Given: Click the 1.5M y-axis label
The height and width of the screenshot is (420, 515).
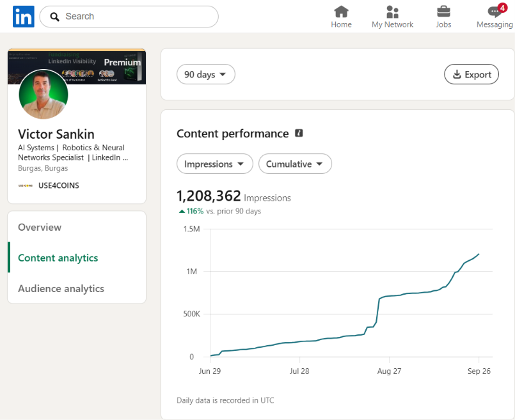Looking at the screenshot, I should click(192, 229).
